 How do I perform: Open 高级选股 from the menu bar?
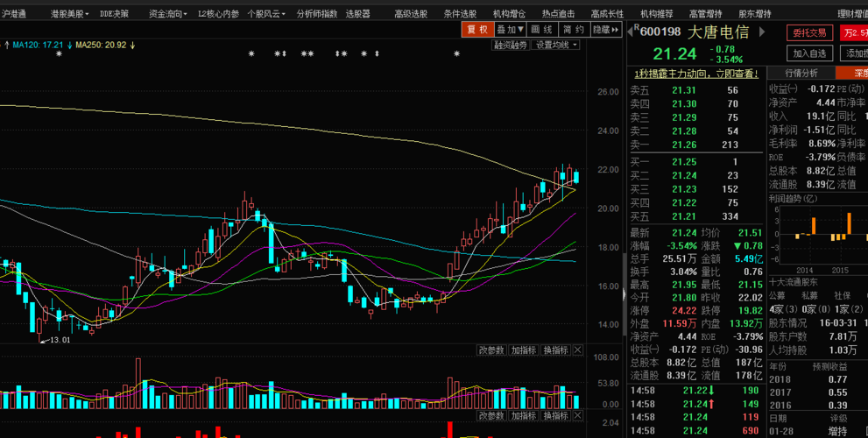tap(411, 14)
